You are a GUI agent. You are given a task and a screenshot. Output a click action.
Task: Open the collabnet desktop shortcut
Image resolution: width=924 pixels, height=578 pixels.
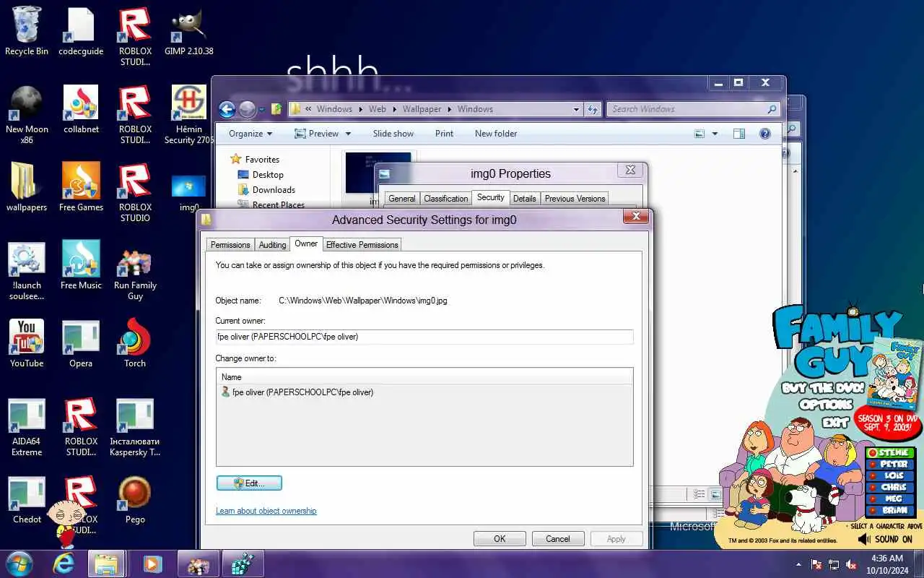[81, 109]
